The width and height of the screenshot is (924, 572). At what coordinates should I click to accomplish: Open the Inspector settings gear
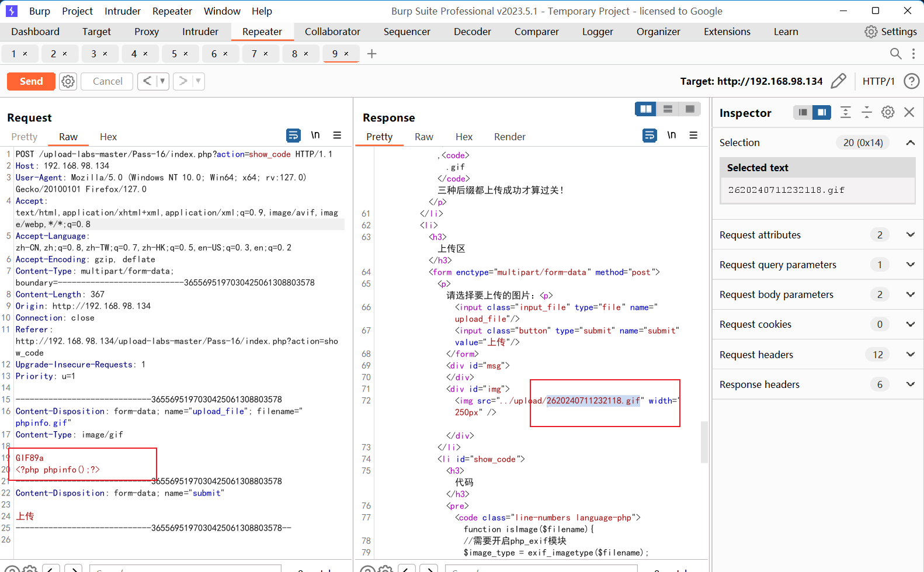click(x=888, y=112)
